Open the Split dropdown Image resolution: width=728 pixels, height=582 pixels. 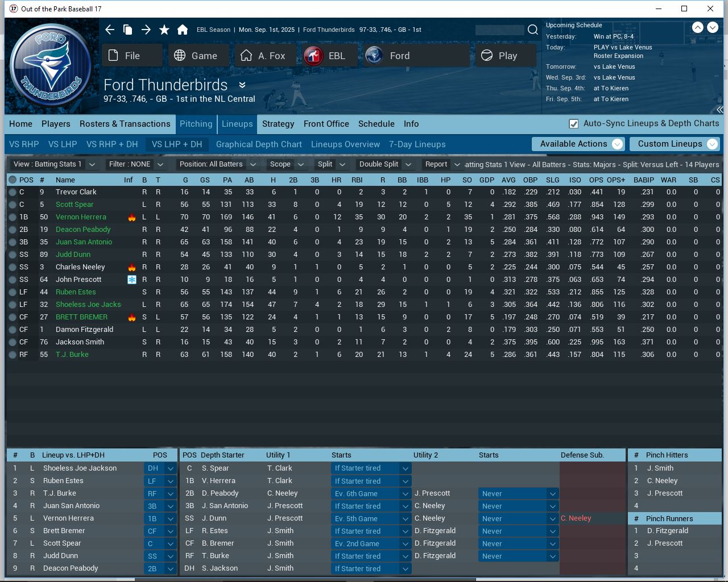(x=332, y=164)
